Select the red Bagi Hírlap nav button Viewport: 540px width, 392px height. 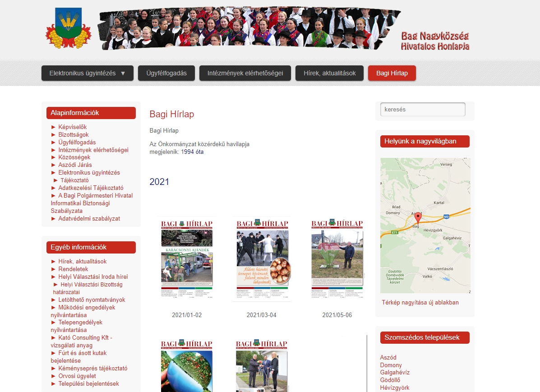coord(392,73)
